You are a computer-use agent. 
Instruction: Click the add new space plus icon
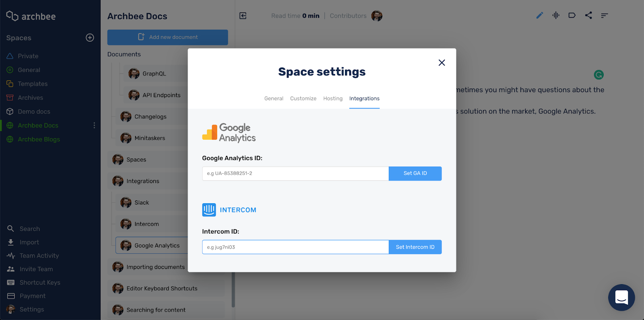click(x=90, y=37)
